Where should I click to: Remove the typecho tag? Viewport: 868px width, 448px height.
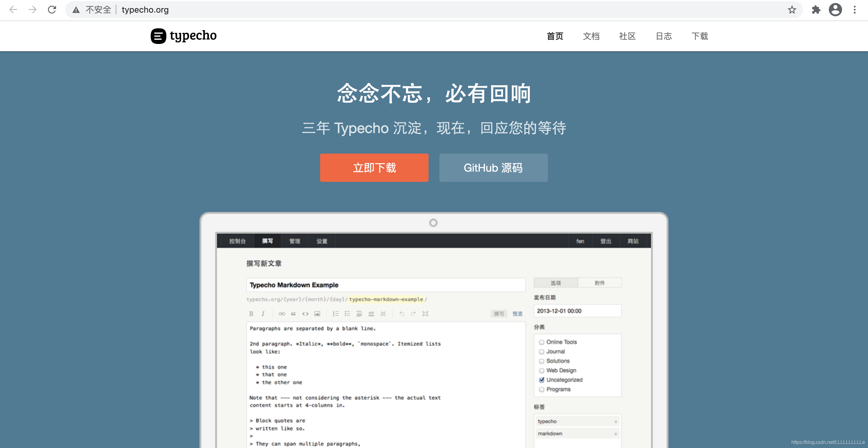[x=616, y=422]
